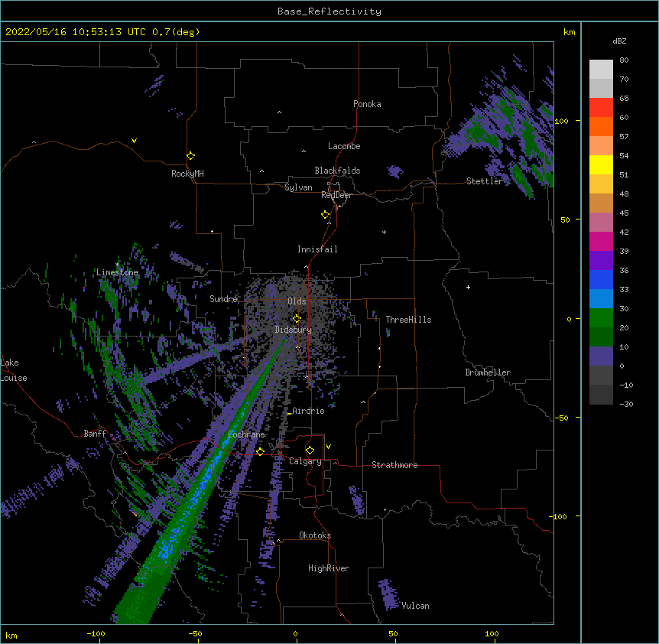Viewport: 659px width, 644px height.
Task: Click the Base_Reflectivity title
Action: point(329,11)
